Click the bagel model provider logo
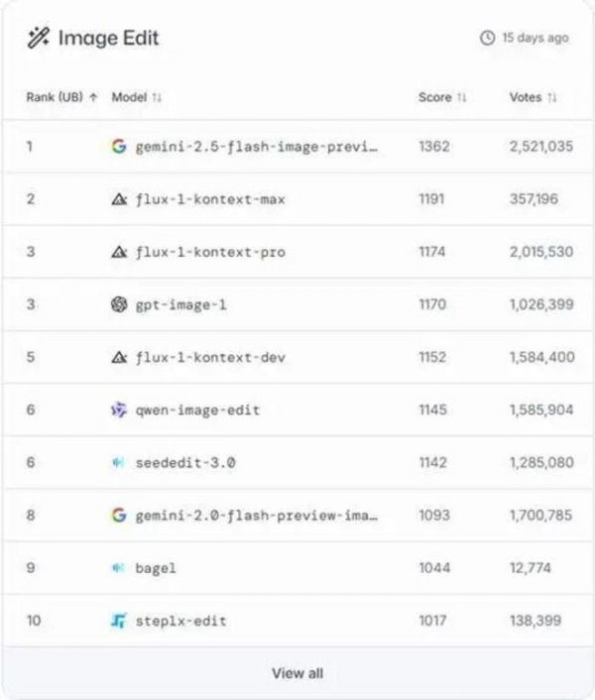595x700 pixels. click(119, 568)
